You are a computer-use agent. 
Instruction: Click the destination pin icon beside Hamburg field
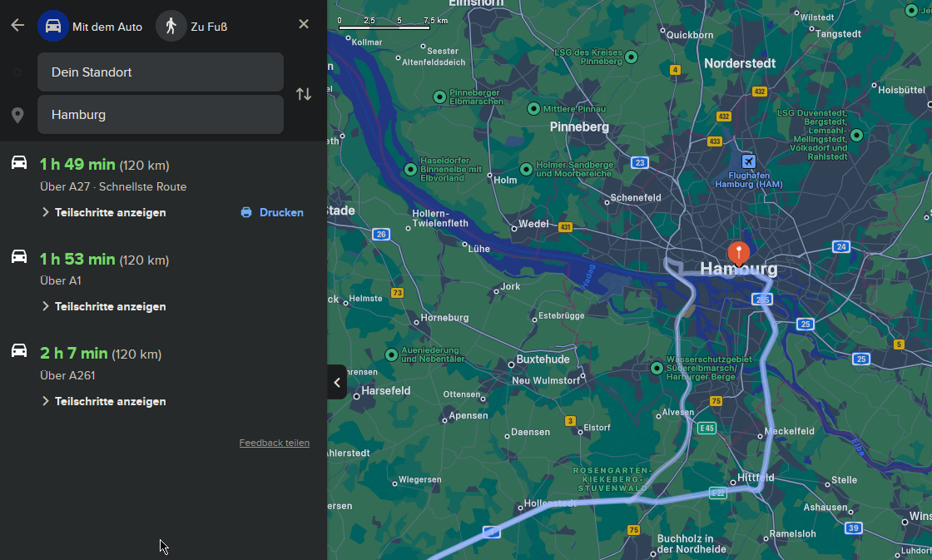pyautogui.click(x=17, y=116)
